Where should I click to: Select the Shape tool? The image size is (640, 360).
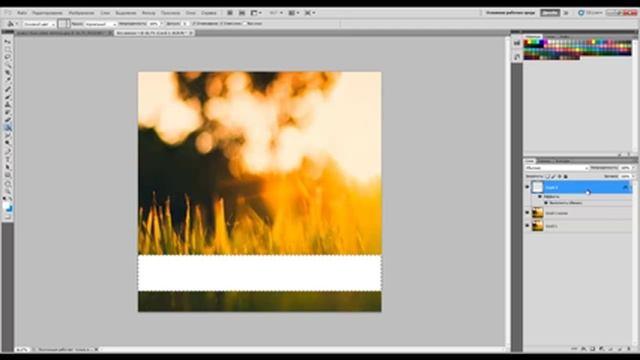8,175
